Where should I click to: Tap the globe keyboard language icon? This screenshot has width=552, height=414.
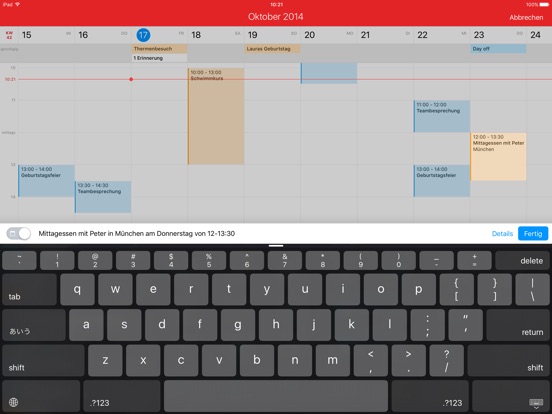13,402
